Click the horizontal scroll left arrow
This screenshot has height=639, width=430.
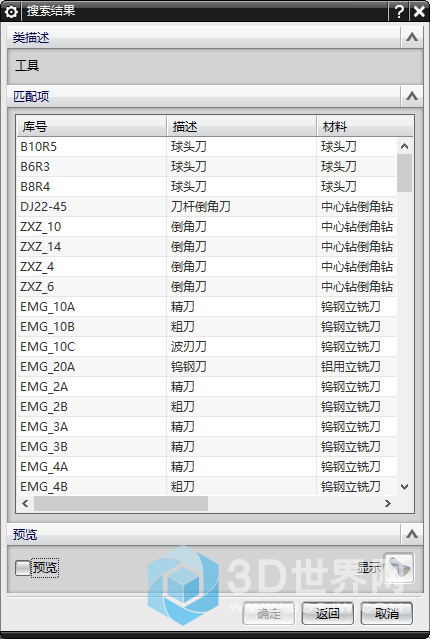[25, 503]
